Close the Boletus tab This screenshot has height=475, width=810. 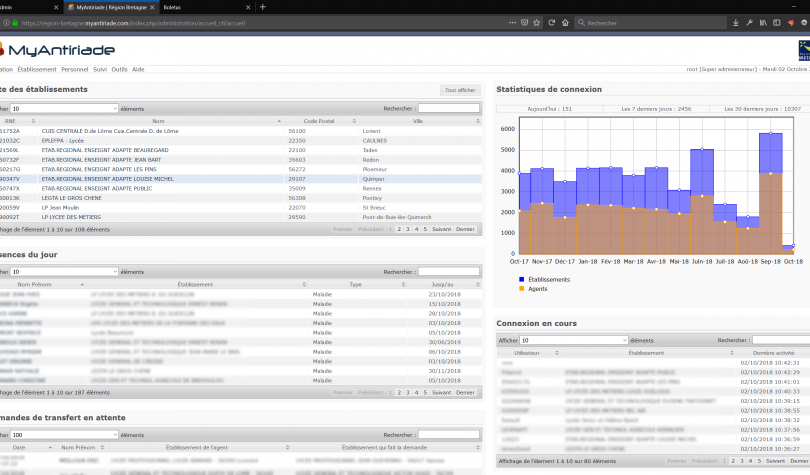click(248, 7)
